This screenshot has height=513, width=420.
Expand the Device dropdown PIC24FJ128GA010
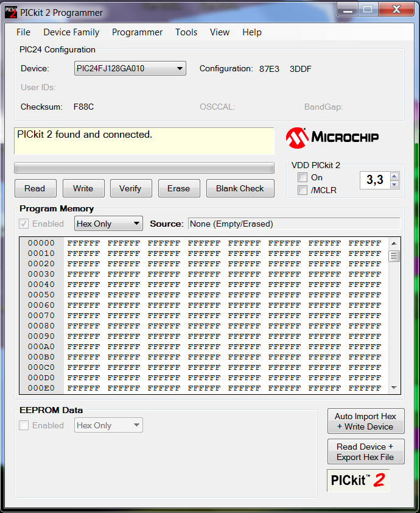(130, 68)
